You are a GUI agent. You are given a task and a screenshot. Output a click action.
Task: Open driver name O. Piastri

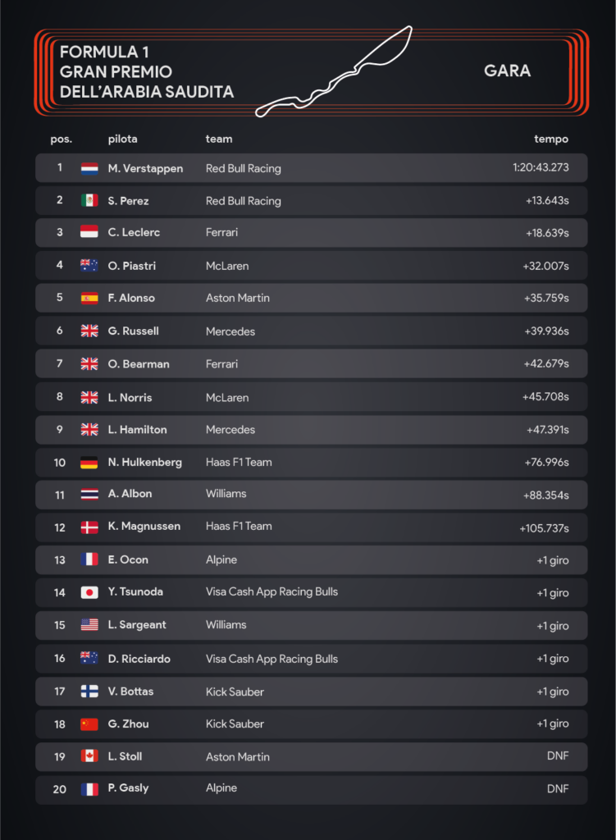pyautogui.click(x=132, y=266)
